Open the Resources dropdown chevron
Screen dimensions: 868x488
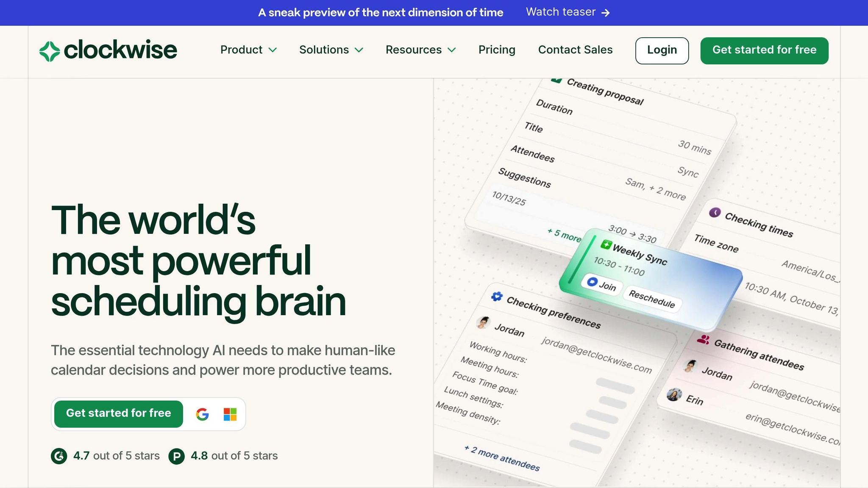click(452, 50)
